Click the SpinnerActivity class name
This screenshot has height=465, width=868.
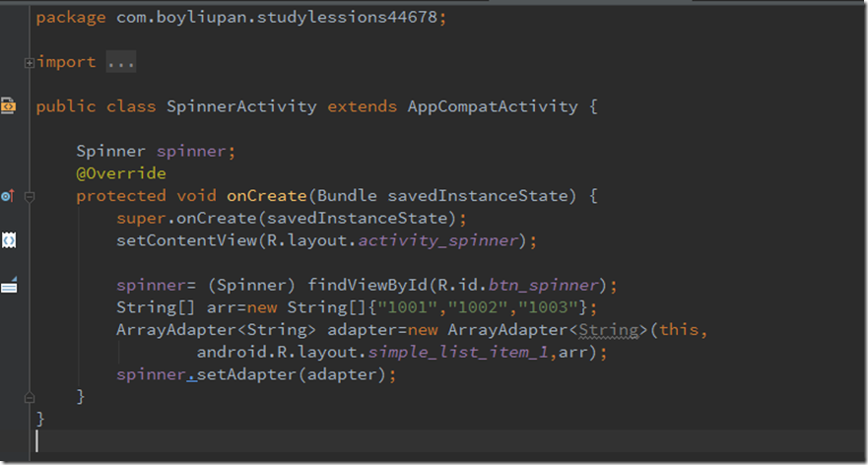[x=241, y=106]
